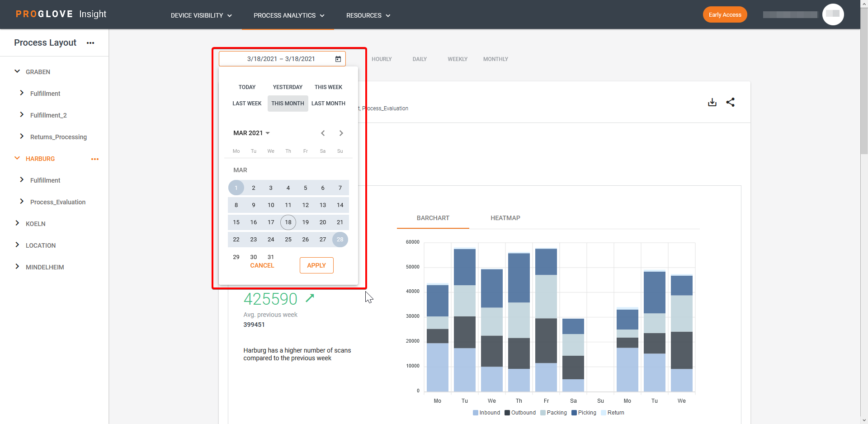
Task: Expand Returns_Processing node
Action: 22,137
